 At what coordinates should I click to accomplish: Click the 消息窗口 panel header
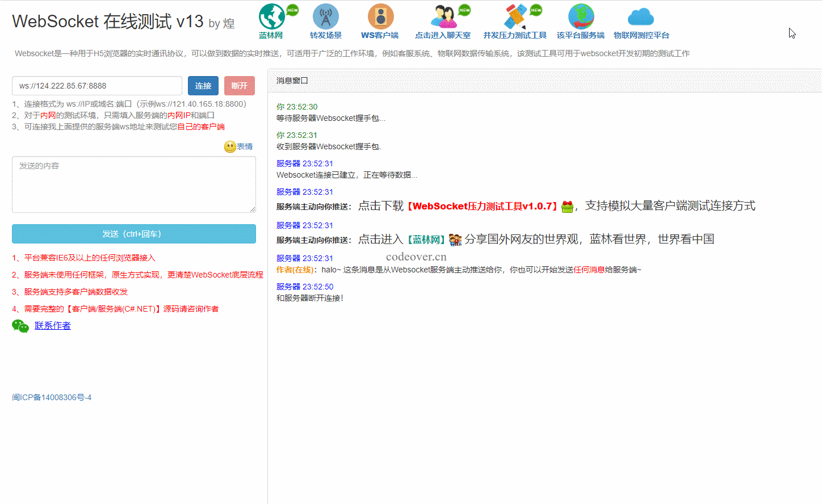pyautogui.click(x=292, y=81)
